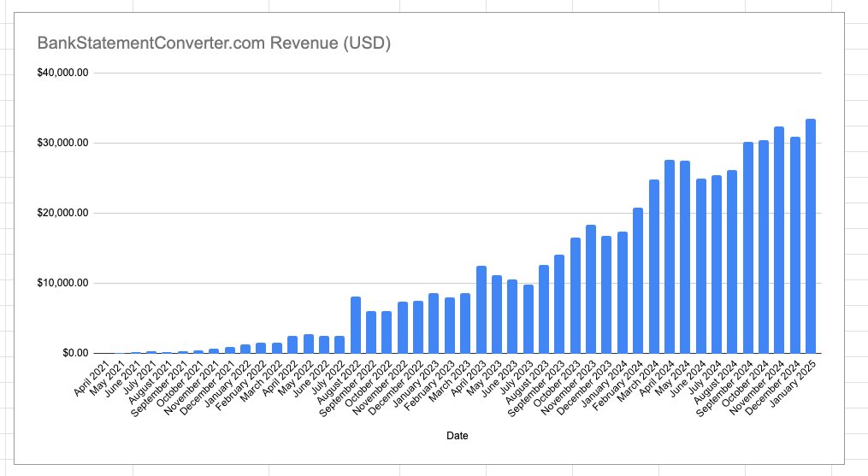Image resolution: width=868 pixels, height=476 pixels.
Task: Click the June 2024 revenue bar
Action: point(701,266)
